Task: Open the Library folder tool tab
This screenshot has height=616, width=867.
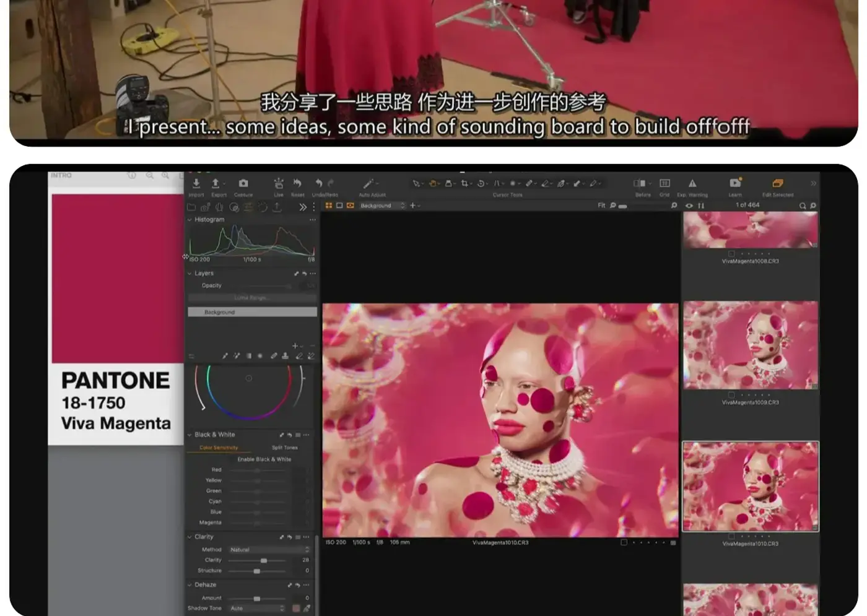Action: [x=191, y=207]
